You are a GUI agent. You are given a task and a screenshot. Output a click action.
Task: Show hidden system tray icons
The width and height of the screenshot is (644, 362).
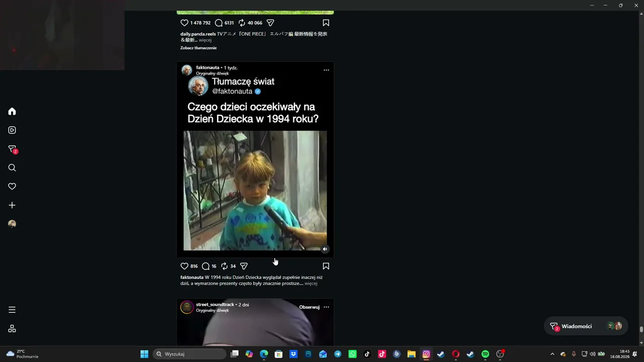552,354
